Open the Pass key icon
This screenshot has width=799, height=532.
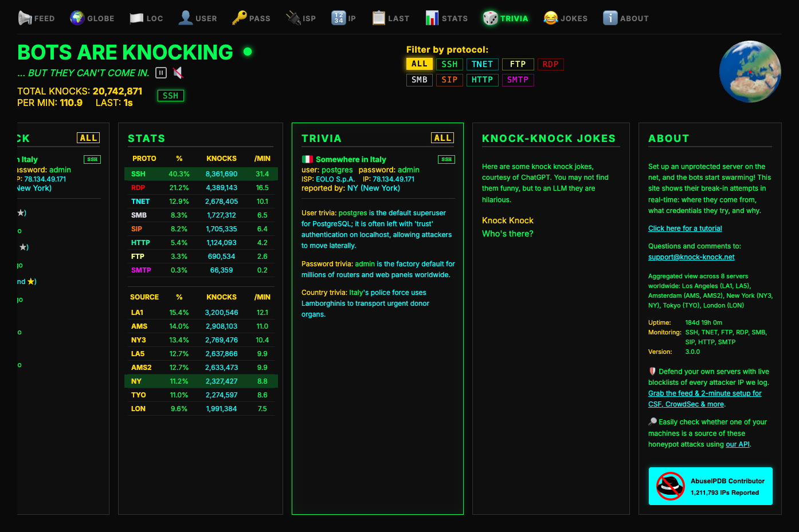[x=240, y=18]
